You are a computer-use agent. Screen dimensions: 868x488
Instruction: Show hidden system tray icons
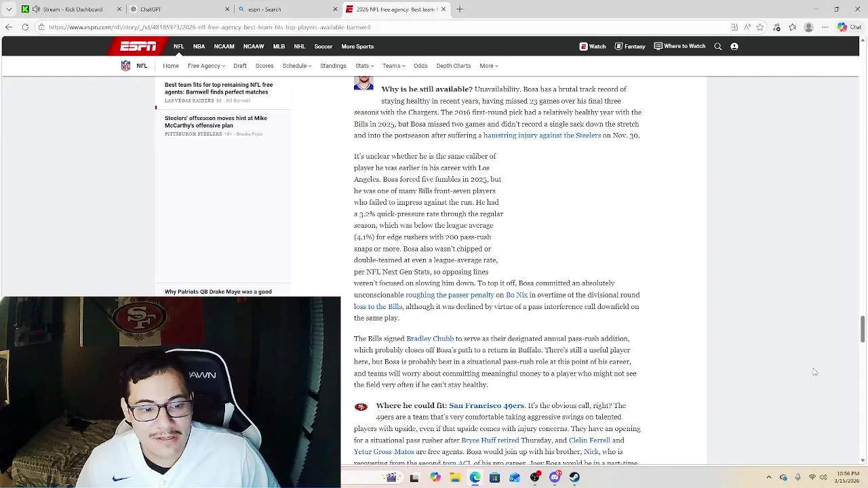coord(769,477)
